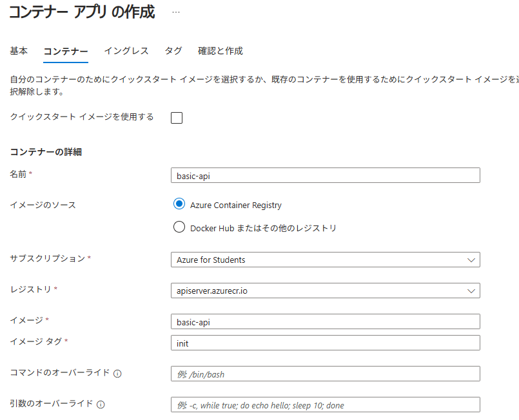The height and width of the screenshot is (420, 519).
Task: Click the page title コンテナー アプリ の作成
Action: pyautogui.click(x=82, y=12)
